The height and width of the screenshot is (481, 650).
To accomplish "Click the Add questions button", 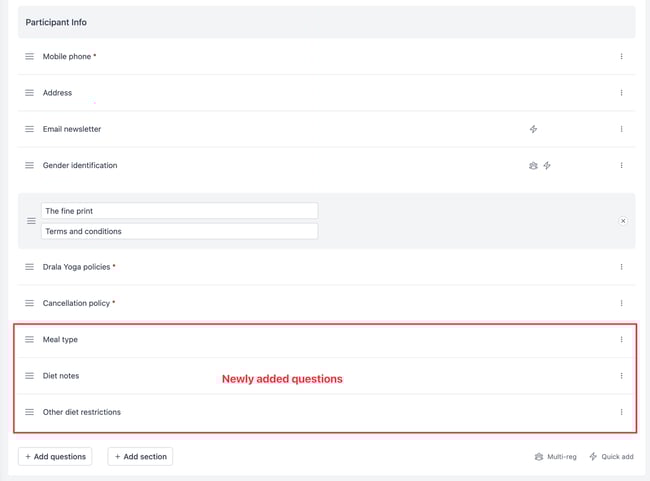I will pos(55,457).
